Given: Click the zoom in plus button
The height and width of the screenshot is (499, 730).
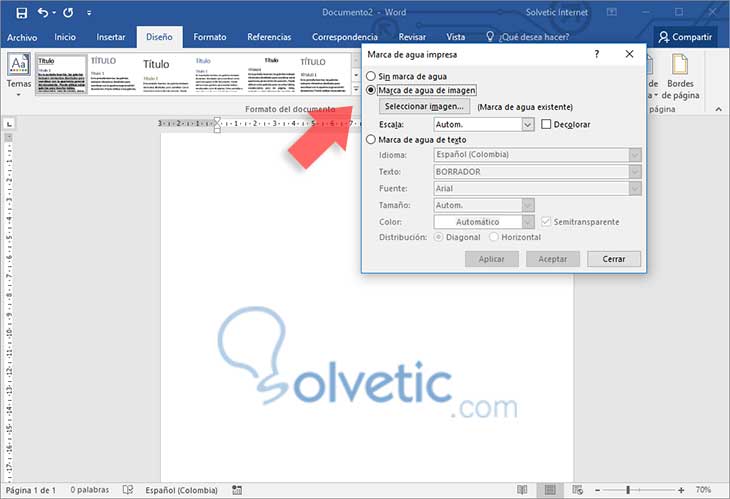Looking at the screenshot, I should (x=681, y=490).
